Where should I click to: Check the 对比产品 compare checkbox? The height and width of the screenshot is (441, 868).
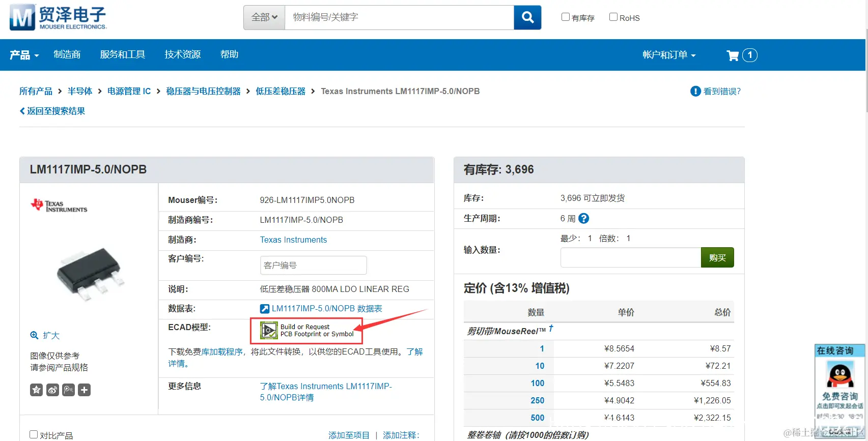[34, 434]
